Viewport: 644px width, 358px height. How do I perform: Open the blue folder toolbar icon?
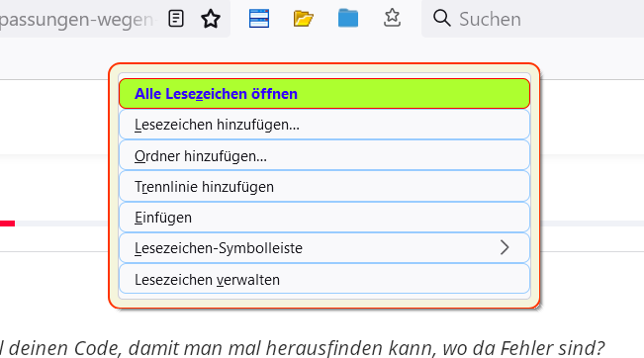click(x=348, y=18)
